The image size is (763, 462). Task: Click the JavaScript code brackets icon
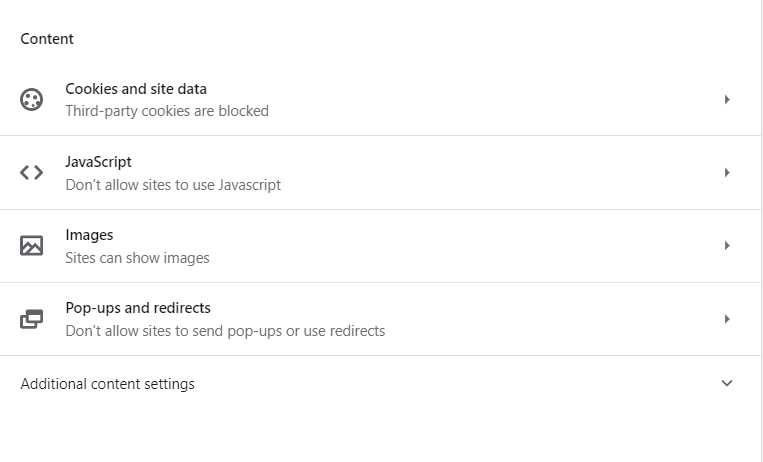(31, 172)
